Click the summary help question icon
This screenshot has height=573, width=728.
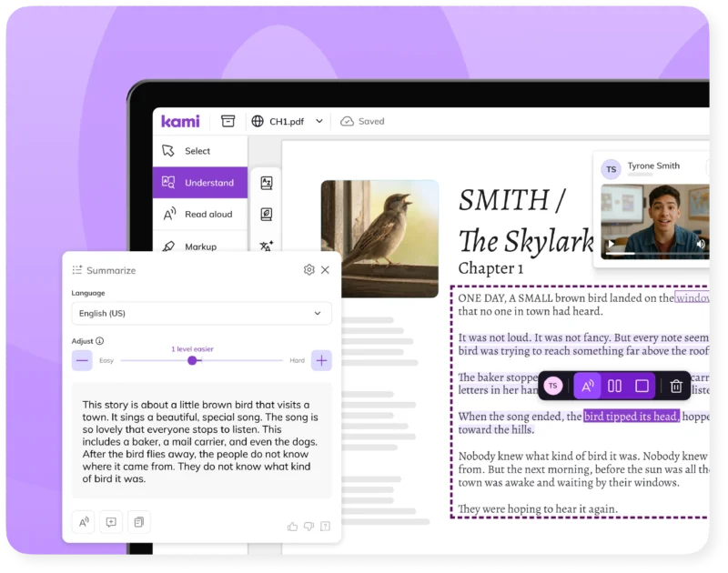(x=326, y=526)
